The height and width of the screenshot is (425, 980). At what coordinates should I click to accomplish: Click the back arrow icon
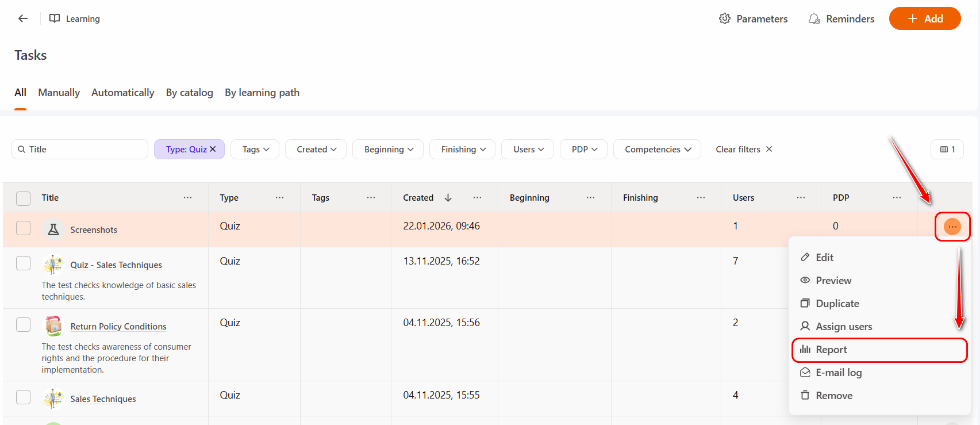[x=23, y=18]
